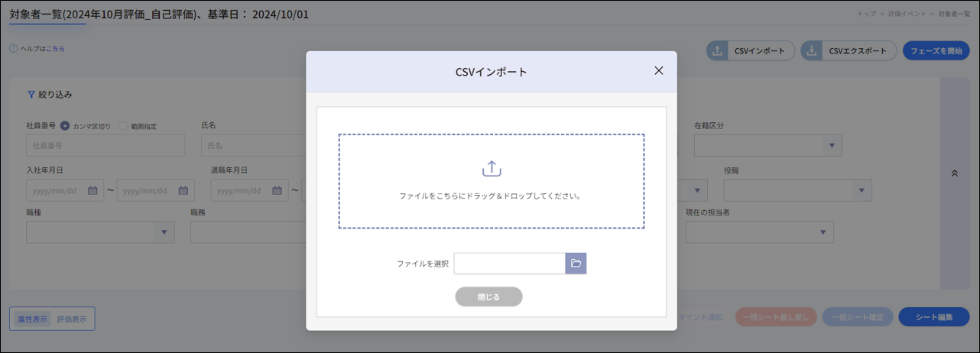Open the 役職 dropdown
This screenshot has height=353, width=980.
(798, 190)
